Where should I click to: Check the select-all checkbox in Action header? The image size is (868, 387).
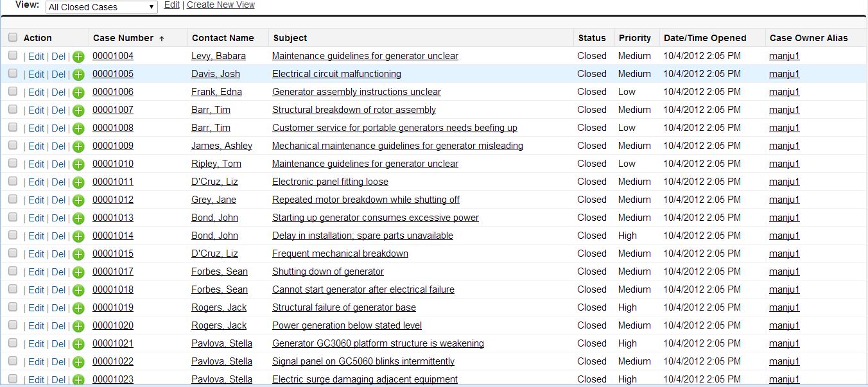pos(13,38)
